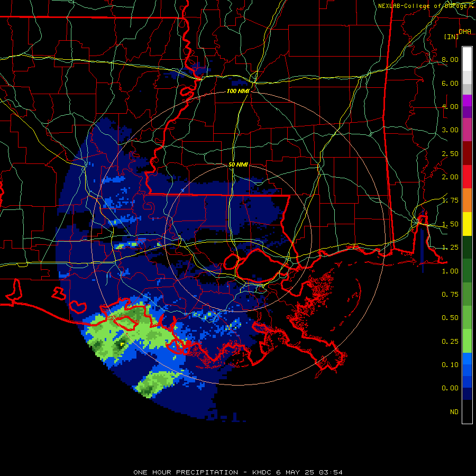Click the 6.00 legend value
476x476 pixels.
[x=450, y=83]
